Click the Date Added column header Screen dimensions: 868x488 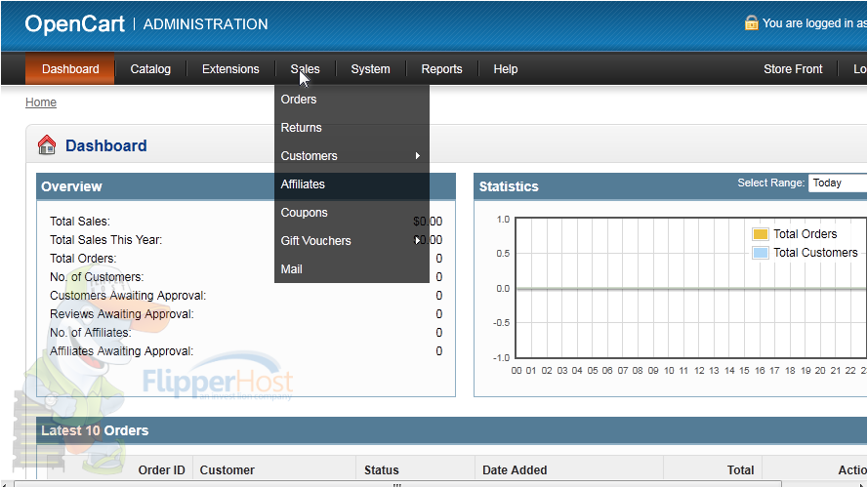coord(515,469)
